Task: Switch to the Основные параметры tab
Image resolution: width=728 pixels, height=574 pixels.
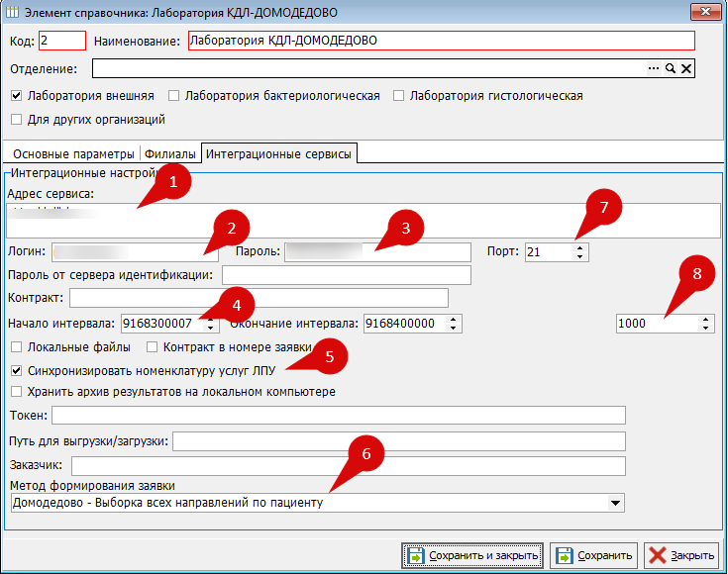Action: coord(72,153)
